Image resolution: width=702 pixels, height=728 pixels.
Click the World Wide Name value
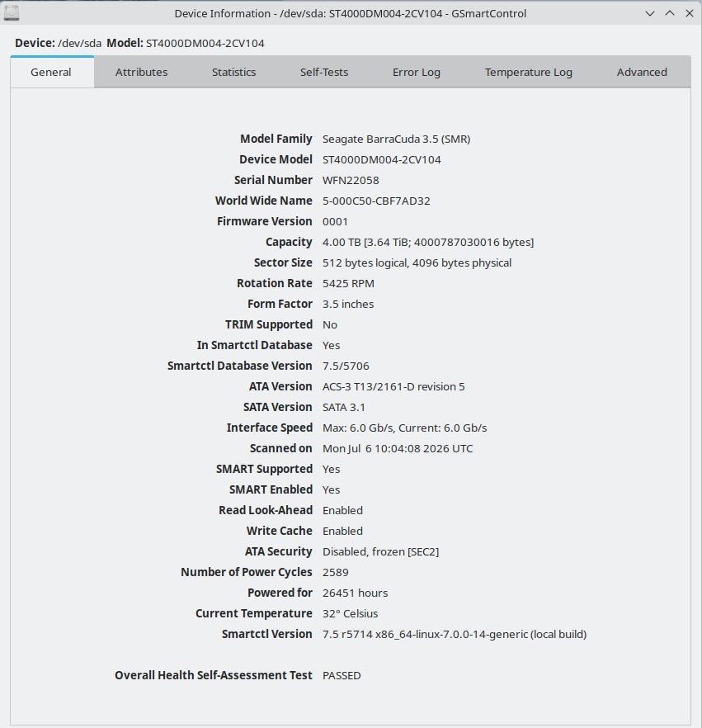coord(376,201)
